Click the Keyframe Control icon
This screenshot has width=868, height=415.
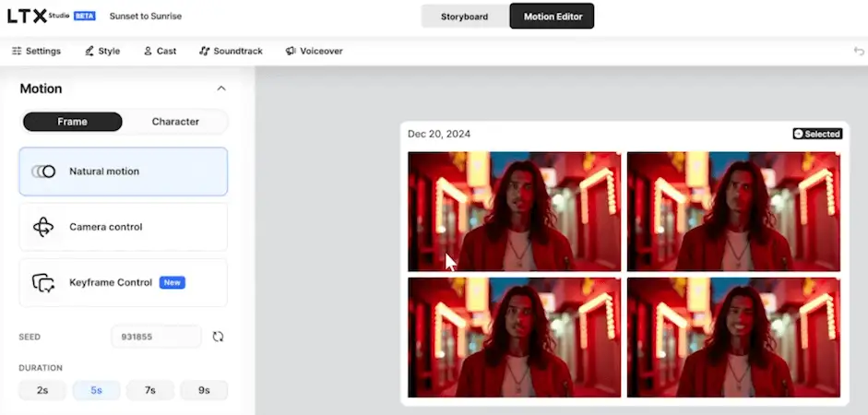[x=43, y=282]
